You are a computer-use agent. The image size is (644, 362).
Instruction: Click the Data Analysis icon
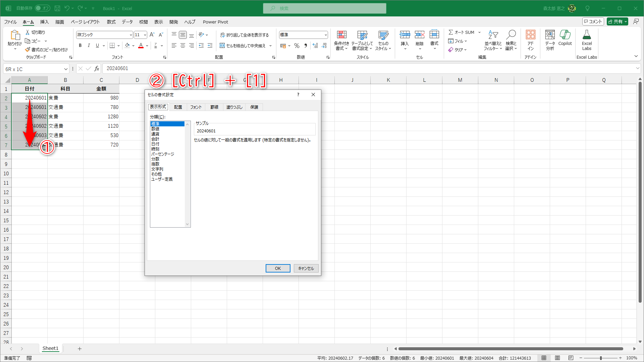[550, 35]
